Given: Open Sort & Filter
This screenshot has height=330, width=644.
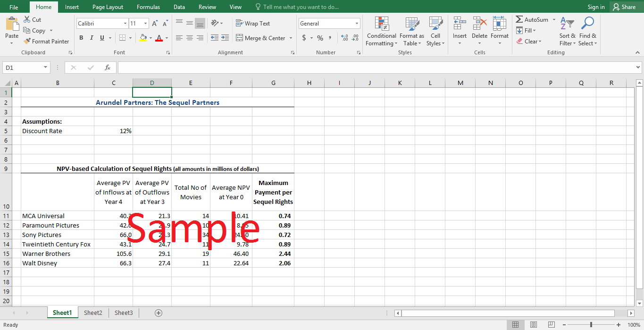Looking at the screenshot, I should (x=568, y=31).
